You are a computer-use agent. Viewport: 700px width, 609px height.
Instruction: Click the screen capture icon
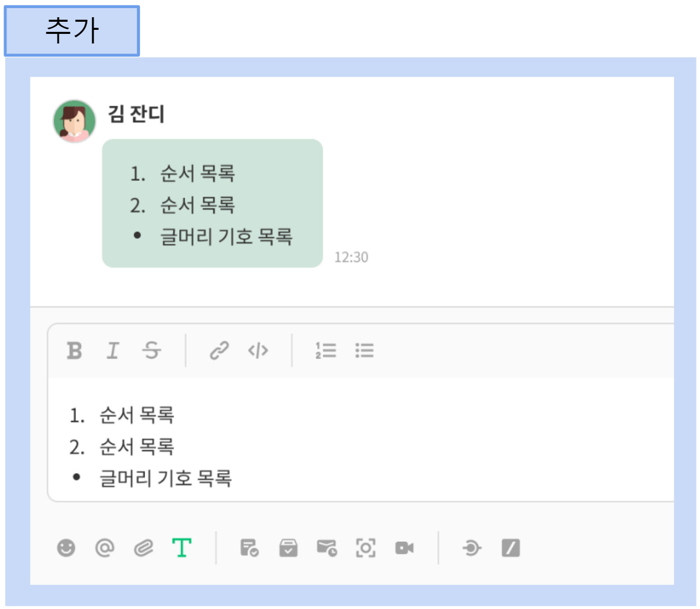(x=366, y=548)
